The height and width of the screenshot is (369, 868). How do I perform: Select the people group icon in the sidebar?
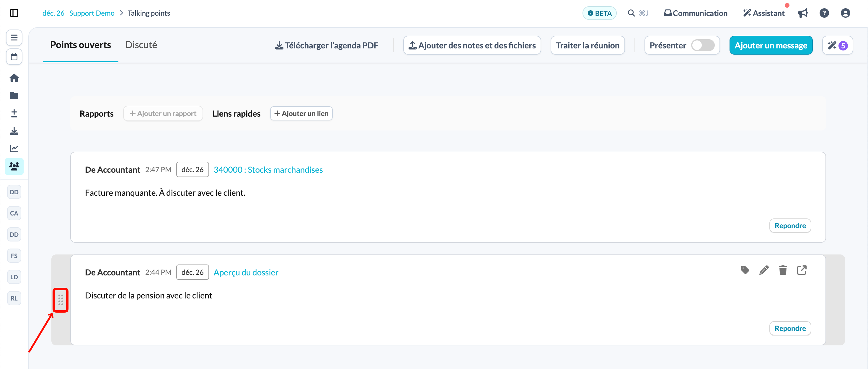(14, 166)
